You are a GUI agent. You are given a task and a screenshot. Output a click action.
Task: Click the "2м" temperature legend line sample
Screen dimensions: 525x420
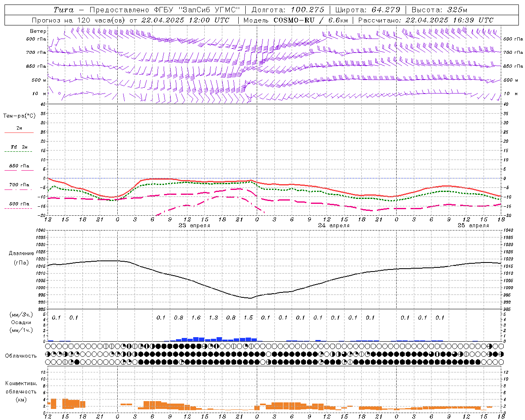pos(19,132)
